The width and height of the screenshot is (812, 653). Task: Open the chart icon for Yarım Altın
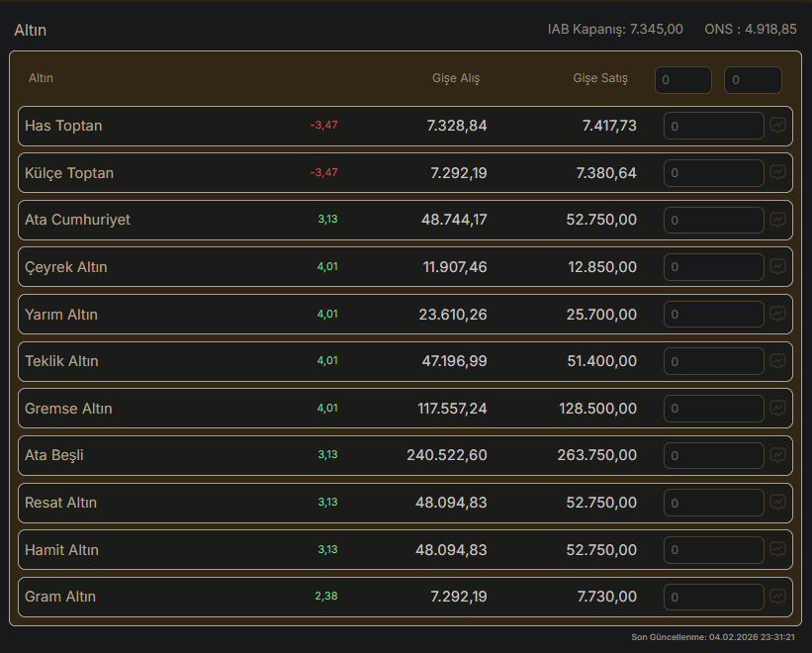tap(778, 315)
